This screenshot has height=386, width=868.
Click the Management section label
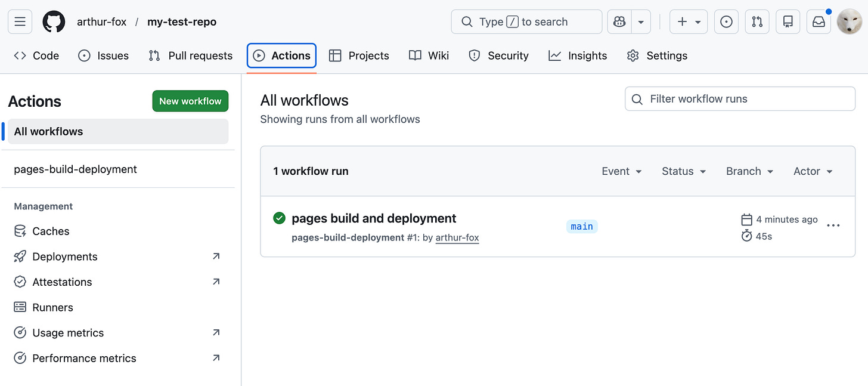point(44,206)
